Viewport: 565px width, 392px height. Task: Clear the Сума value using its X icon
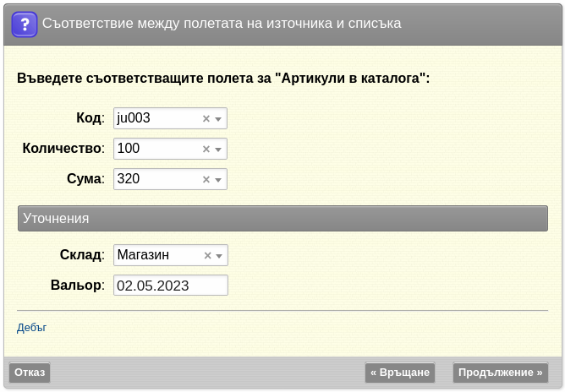tap(206, 179)
